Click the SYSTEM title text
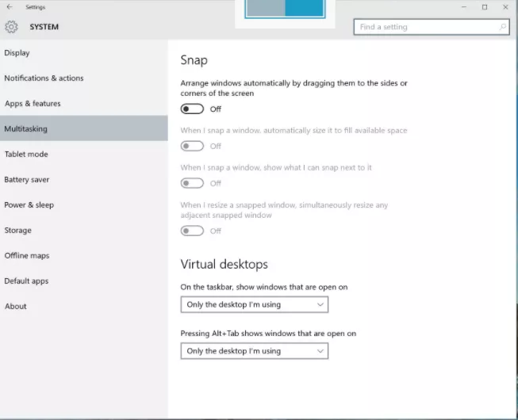Image resolution: width=518 pixels, height=420 pixels. coord(44,27)
